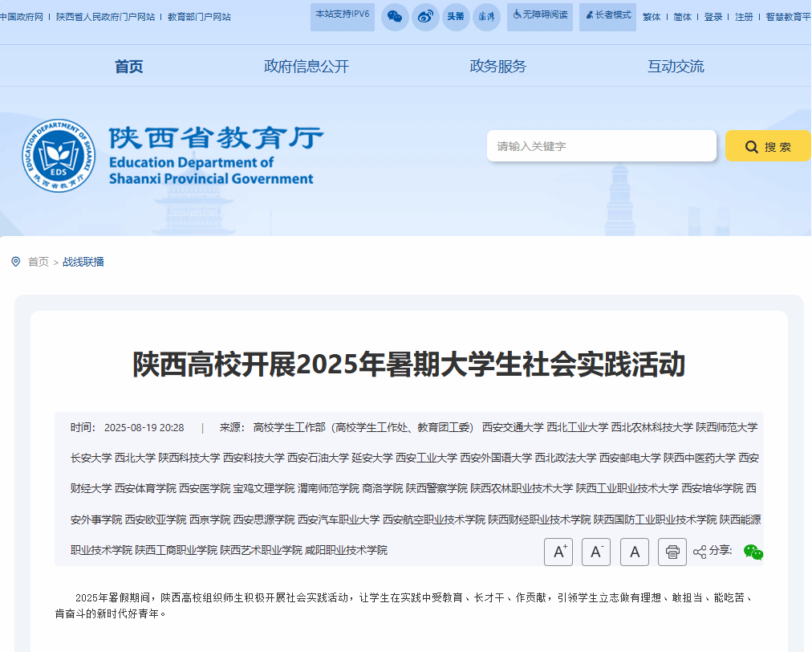The image size is (812, 652).
Task: Open the 政府信息公开 navigation menu
Action: coord(307,67)
